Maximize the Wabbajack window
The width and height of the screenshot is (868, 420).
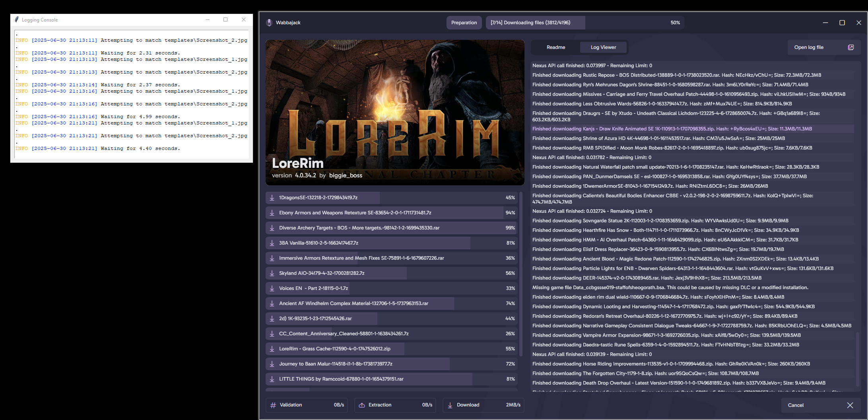coord(842,23)
